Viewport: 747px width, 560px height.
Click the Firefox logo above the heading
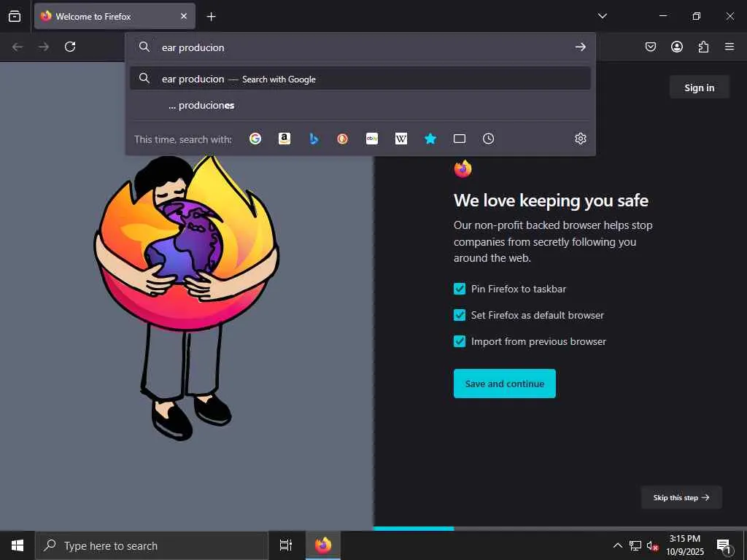coord(462,168)
